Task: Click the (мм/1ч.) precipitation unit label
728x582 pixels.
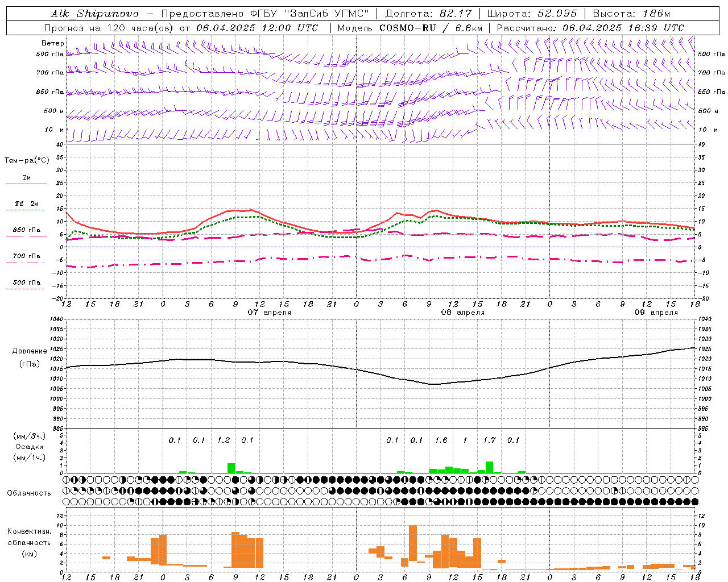Action: 30,458
